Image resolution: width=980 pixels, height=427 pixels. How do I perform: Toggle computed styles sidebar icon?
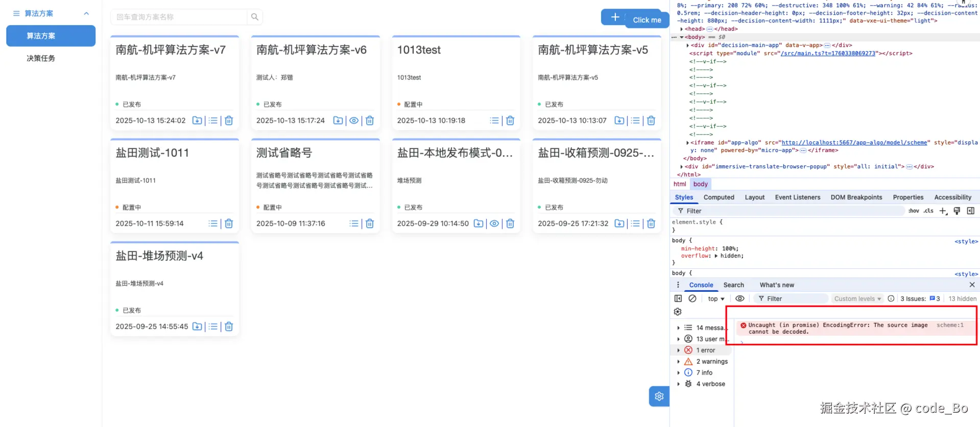pos(971,211)
